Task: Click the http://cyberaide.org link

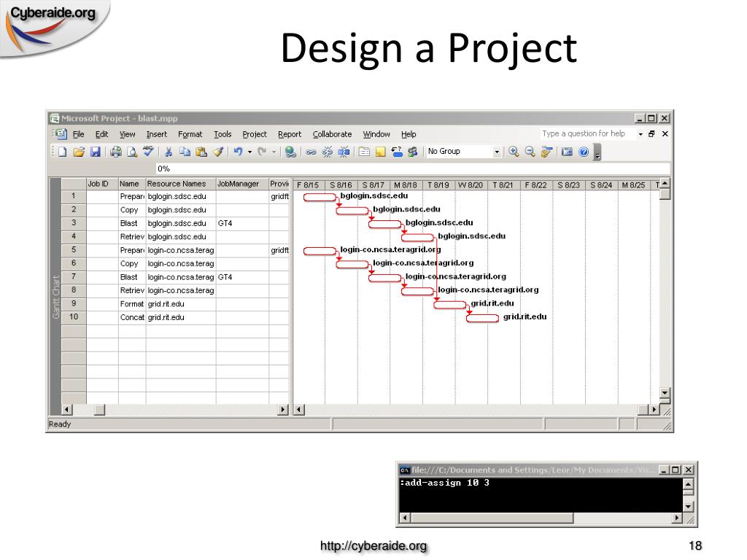Action: click(373, 545)
